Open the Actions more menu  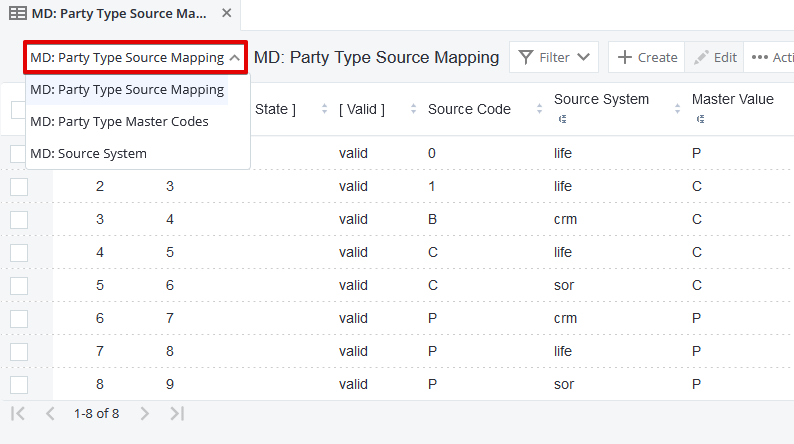pos(770,58)
